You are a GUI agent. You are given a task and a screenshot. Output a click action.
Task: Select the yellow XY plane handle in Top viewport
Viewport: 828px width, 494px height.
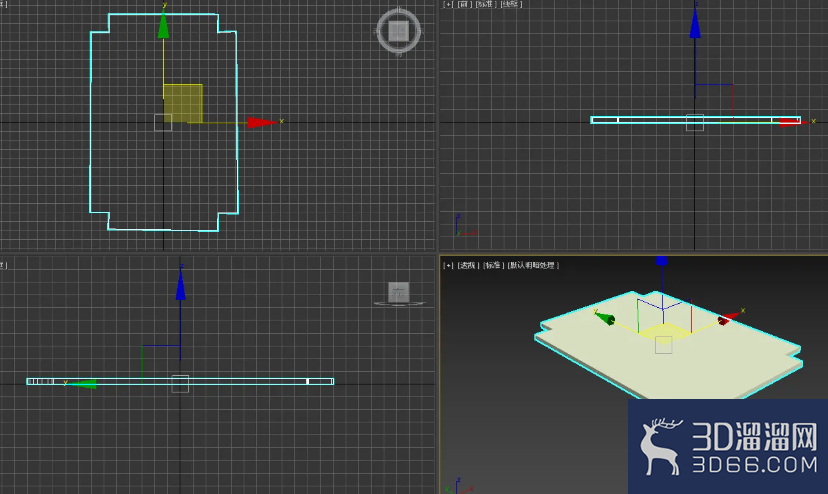(183, 104)
